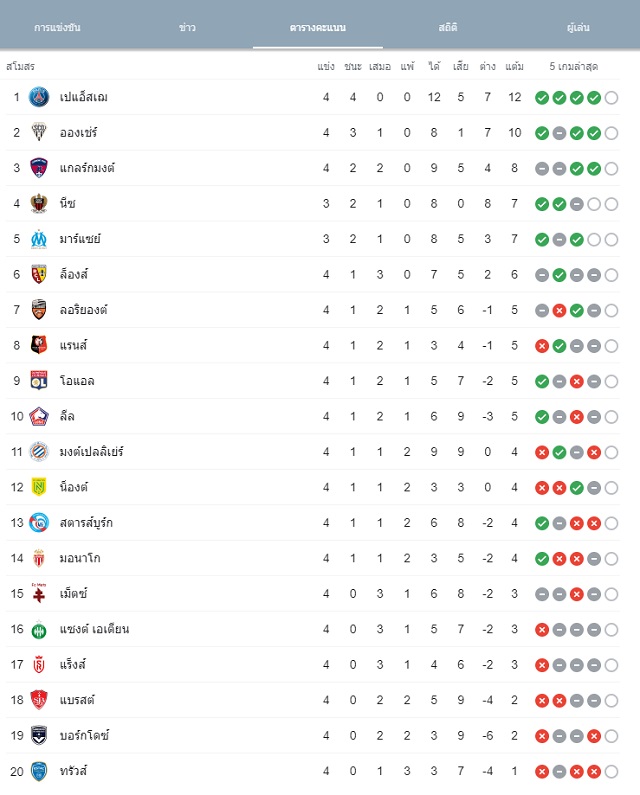Click the Saint-Etienne green club logo
Screen dimensions: 640x795
click(x=39, y=630)
